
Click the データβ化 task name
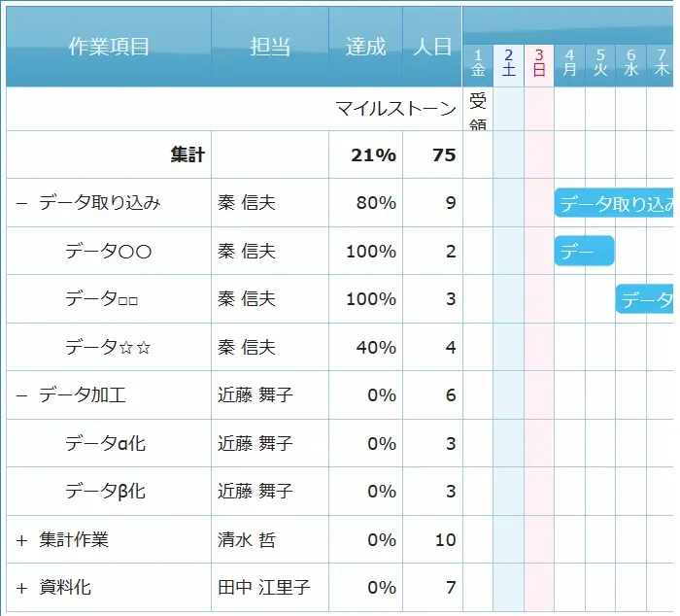tap(105, 492)
